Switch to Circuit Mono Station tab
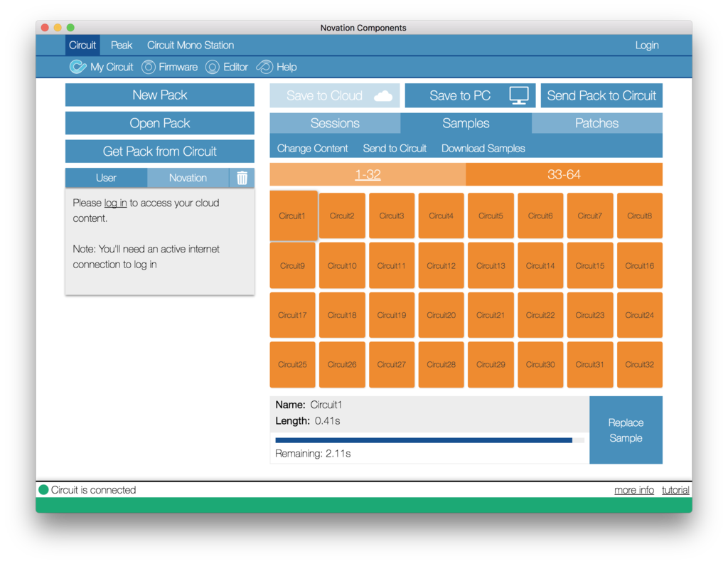728x564 pixels. (191, 45)
